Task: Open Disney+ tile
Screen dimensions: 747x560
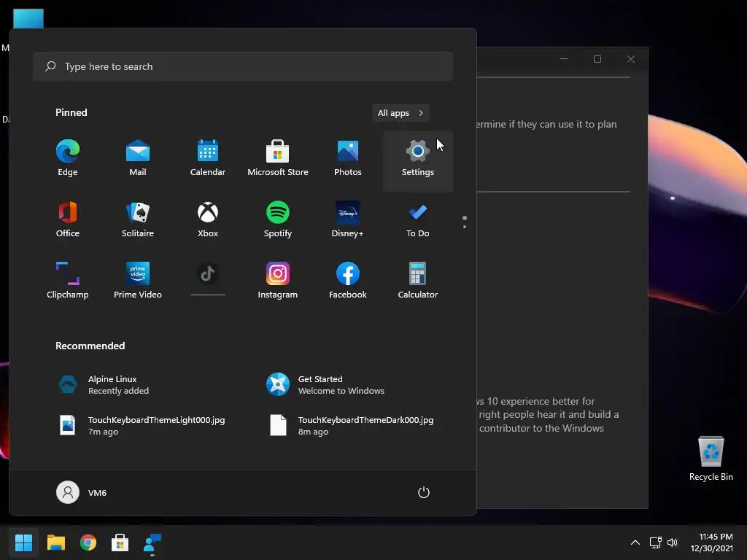Action: click(348, 220)
